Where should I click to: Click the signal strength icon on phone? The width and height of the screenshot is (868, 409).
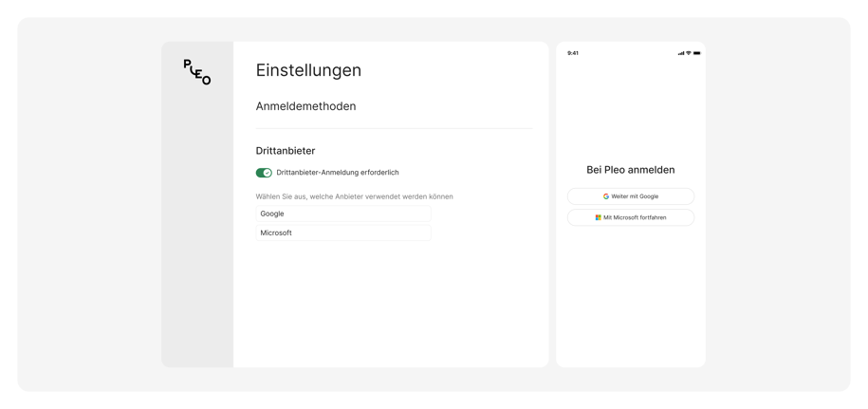(681, 53)
